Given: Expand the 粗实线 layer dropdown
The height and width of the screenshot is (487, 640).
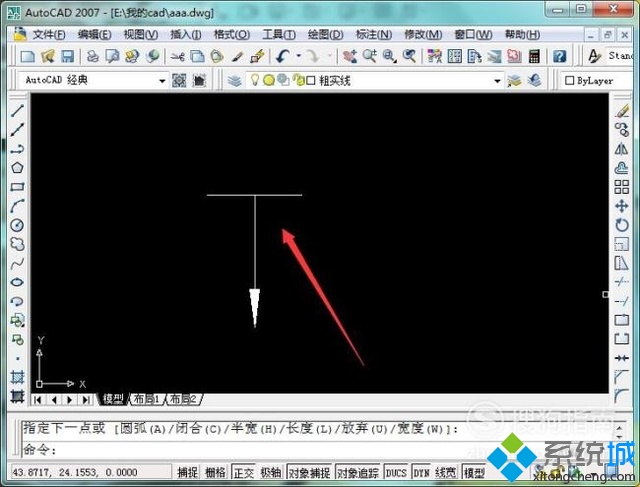Looking at the screenshot, I should (x=497, y=81).
